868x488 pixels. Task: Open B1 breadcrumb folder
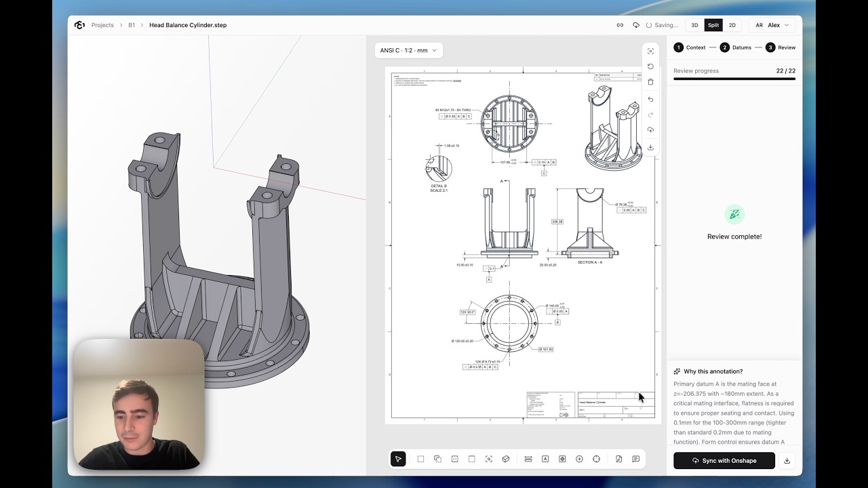click(x=132, y=25)
